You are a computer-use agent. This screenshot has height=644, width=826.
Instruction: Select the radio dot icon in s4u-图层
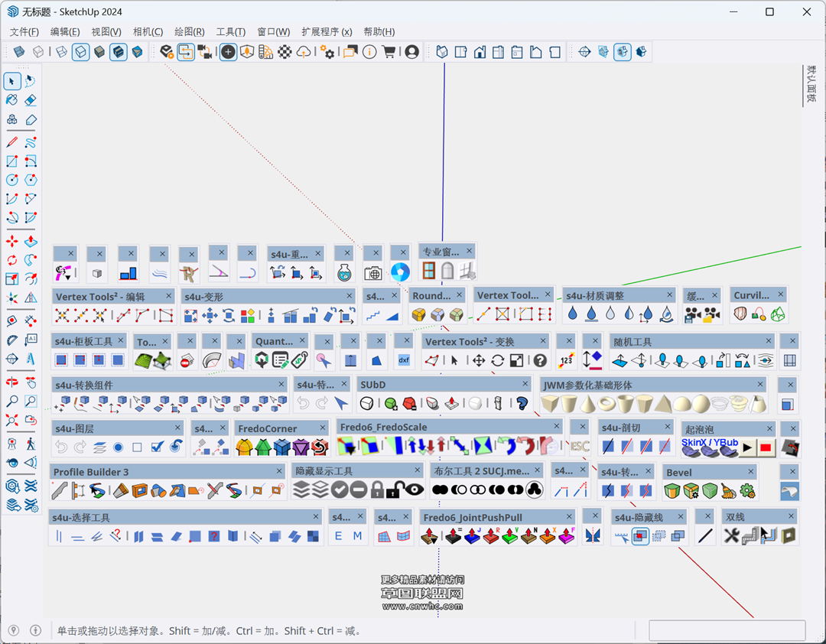(119, 447)
